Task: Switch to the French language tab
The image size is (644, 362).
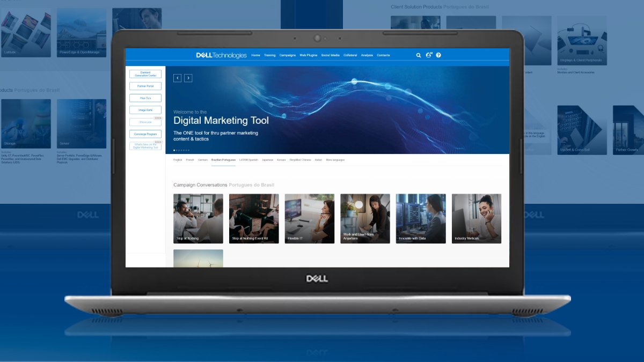Action: (x=190, y=160)
